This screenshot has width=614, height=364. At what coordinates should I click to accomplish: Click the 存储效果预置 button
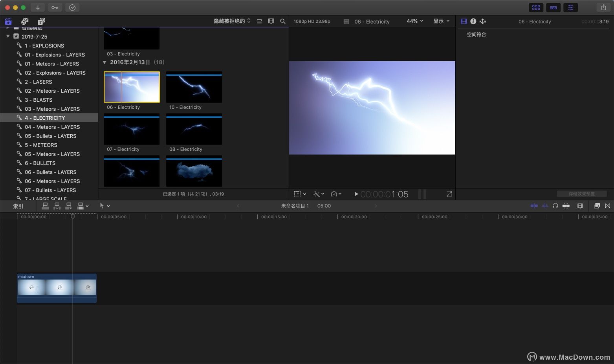tap(582, 194)
